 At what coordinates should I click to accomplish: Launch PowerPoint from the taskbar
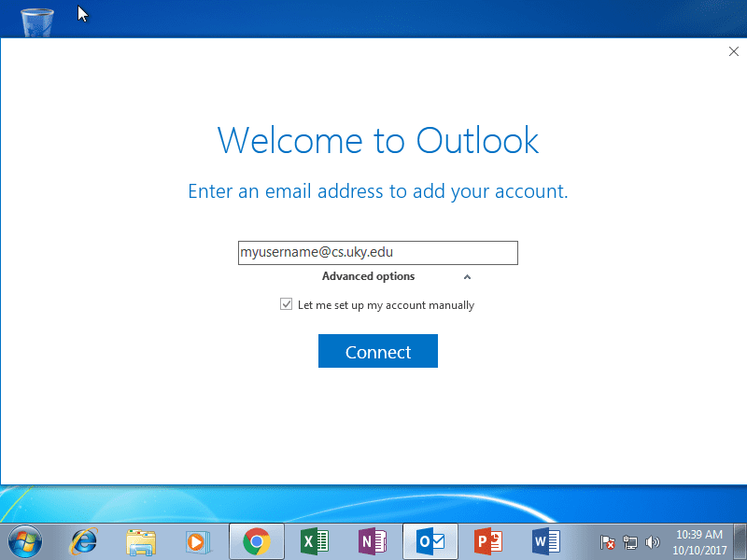click(487, 541)
